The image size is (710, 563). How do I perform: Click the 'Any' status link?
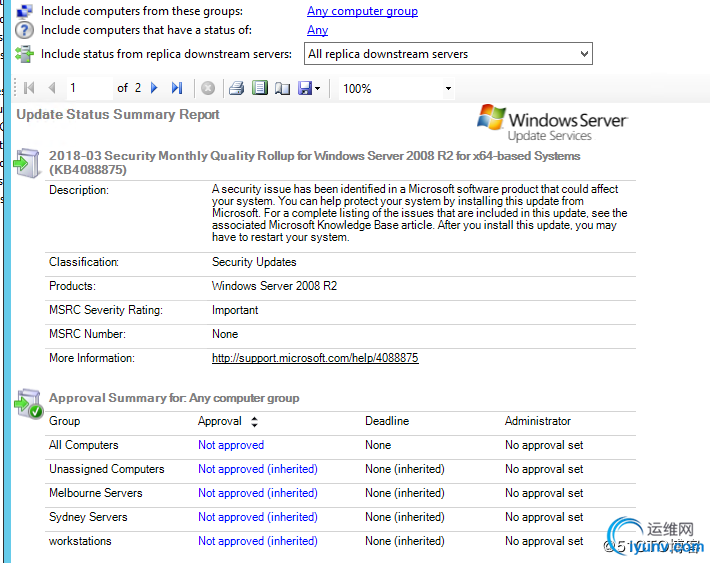pos(317,31)
